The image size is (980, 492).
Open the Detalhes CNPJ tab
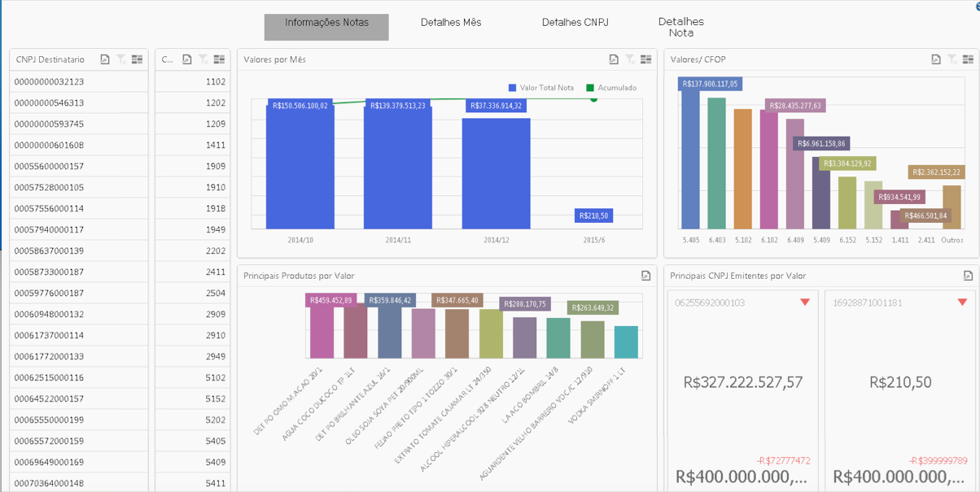click(575, 23)
